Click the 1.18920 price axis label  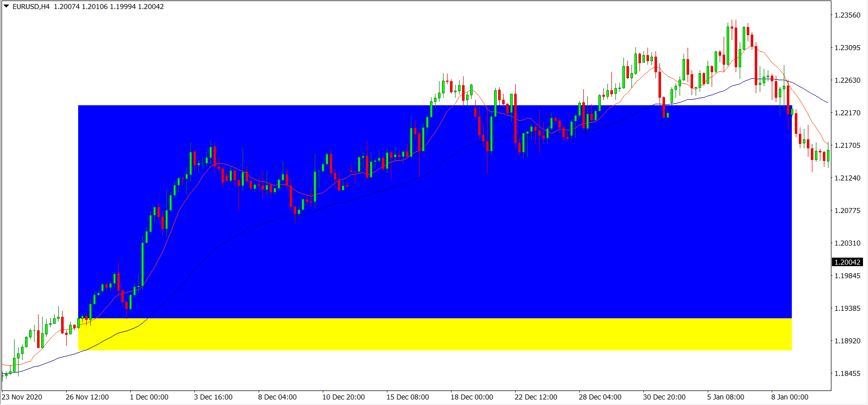(847, 341)
